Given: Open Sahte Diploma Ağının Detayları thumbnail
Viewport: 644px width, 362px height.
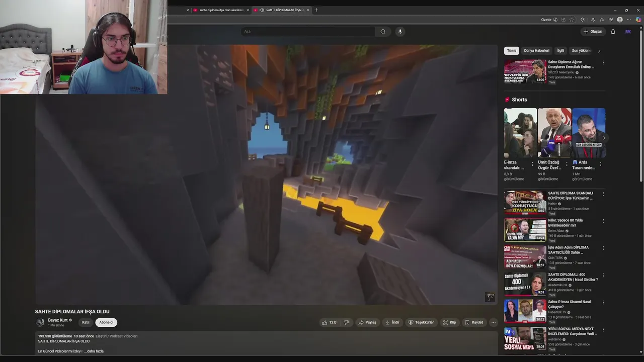Looking at the screenshot, I should (525, 71).
